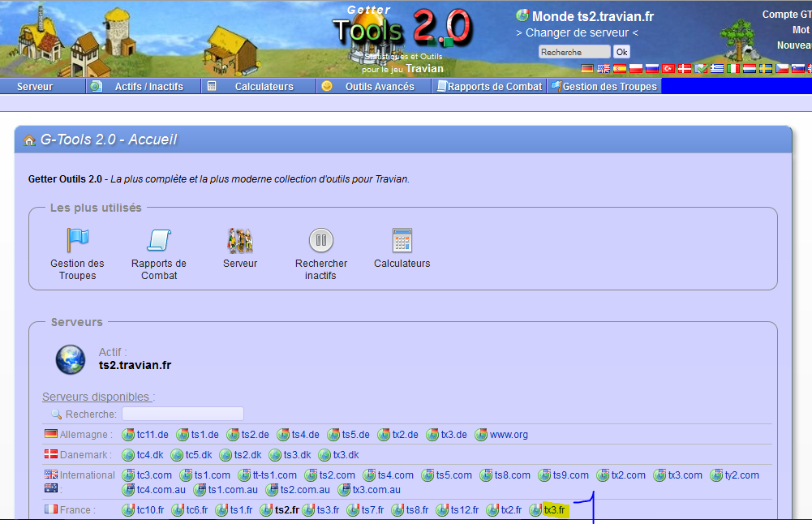
Task: Click the Changer de serveur link
Action: point(577,32)
